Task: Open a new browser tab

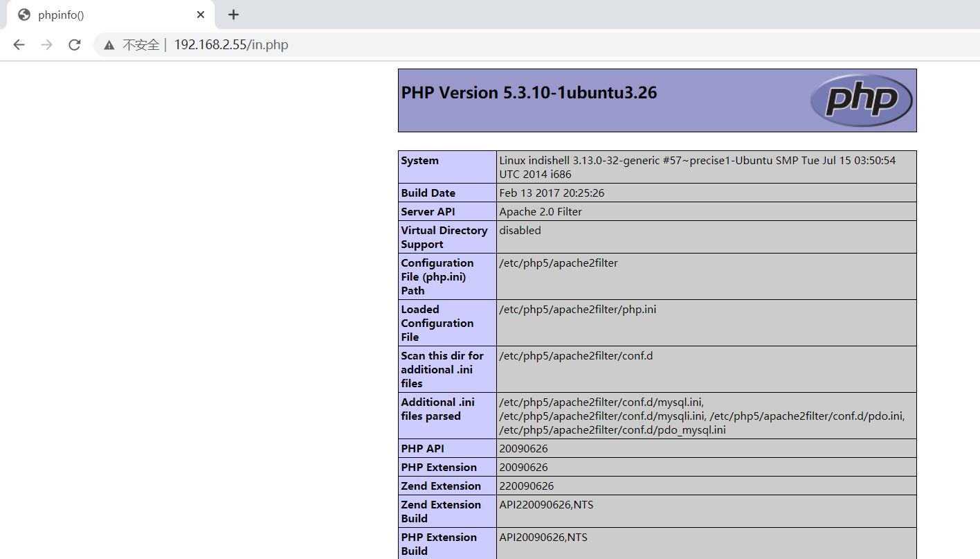Action: pyautogui.click(x=233, y=15)
